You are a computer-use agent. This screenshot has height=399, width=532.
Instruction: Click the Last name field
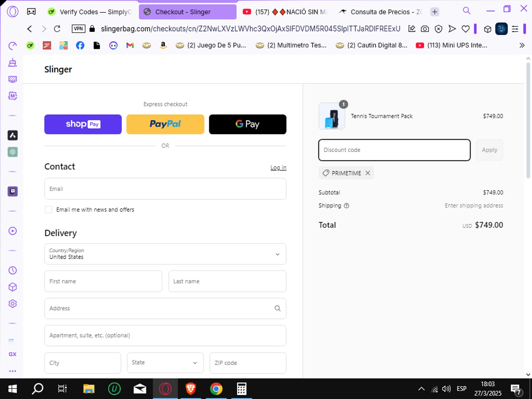click(227, 281)
